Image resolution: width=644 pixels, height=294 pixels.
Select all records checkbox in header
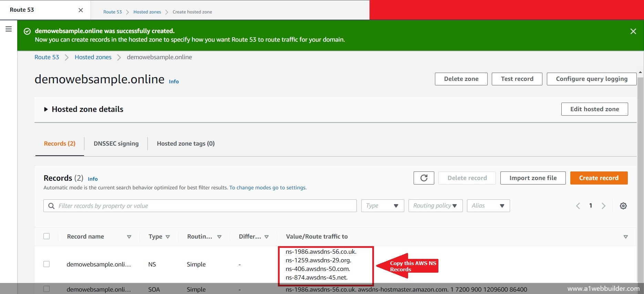(46, 236)
